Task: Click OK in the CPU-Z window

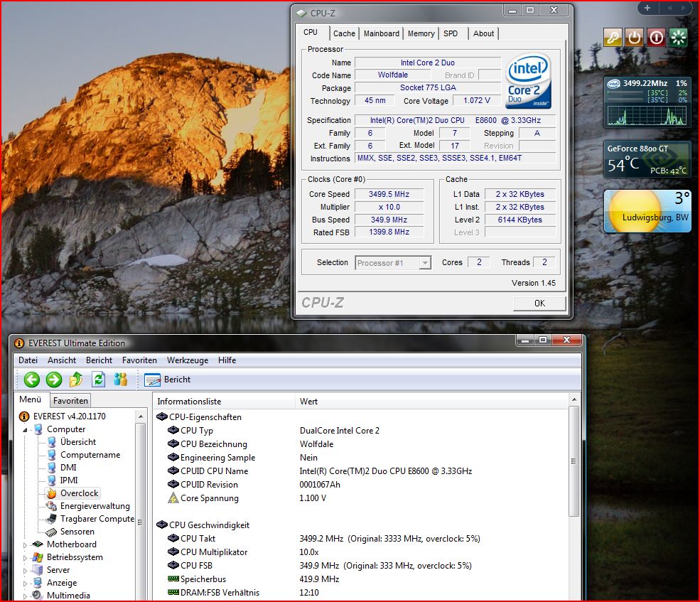Action: pyautogui.click(x=539, y=303)
